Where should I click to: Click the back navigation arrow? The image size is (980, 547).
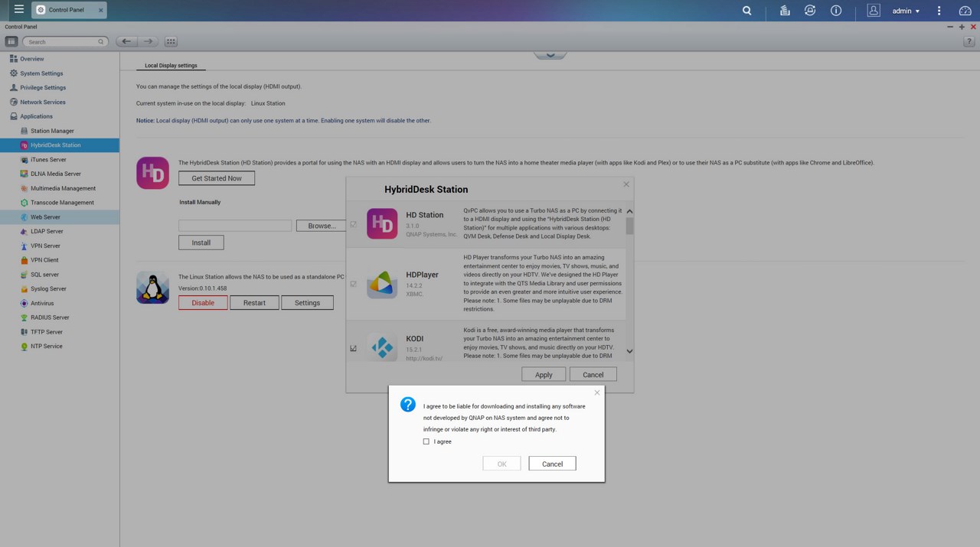[126, 41]
